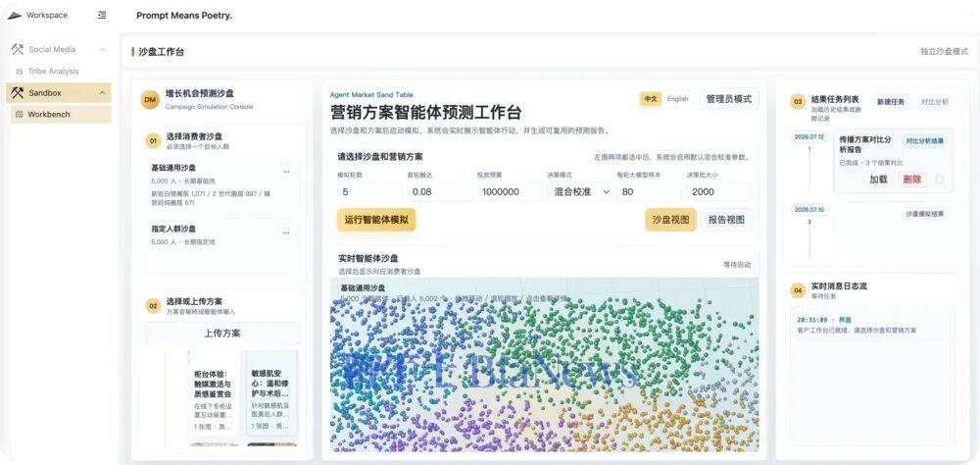Click the 沙盘模拟结果 tag
Screen dimensions: 980x465
click(x=925, y=214)
